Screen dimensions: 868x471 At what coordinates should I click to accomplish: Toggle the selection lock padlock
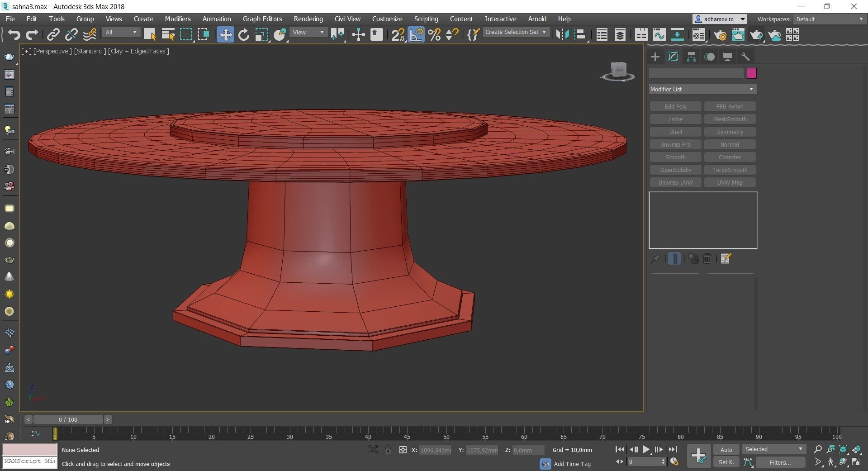(388, 450)
